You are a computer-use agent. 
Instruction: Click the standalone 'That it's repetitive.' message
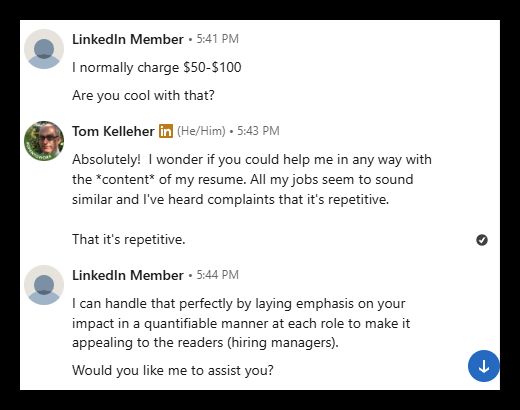pyautogui.click(x=129, y=239)
